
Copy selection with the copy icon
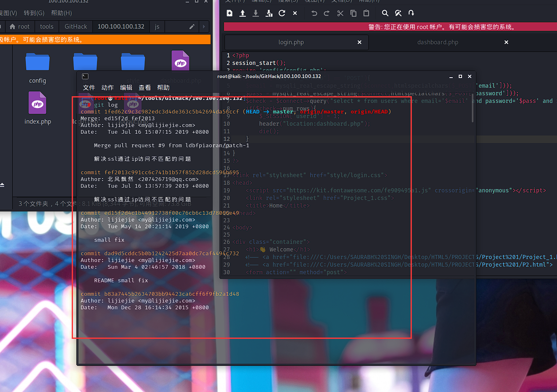point(353,13)
